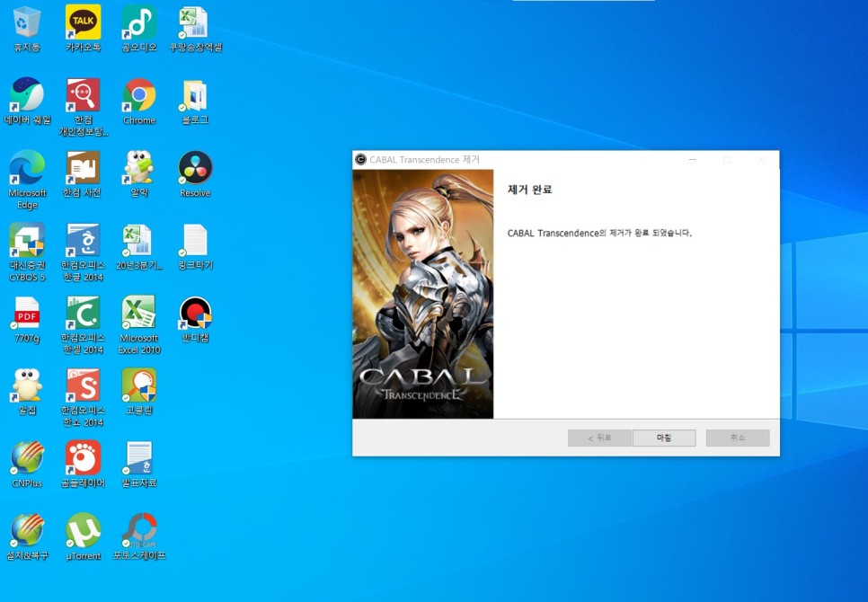Launch Microsoft Excel 2010 shortcut
The width and height of the screenshot is (868, 602).
pyautogui.click(x=139, y=324)
